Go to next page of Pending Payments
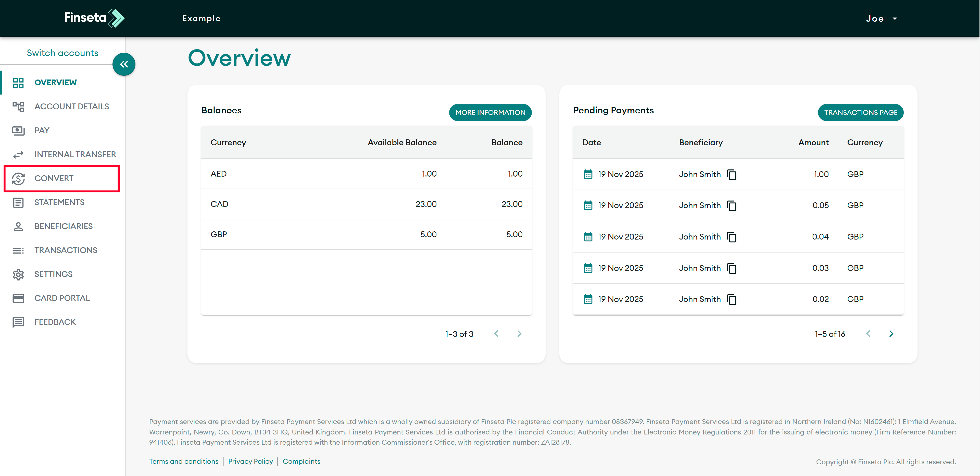 click(891, 334)
